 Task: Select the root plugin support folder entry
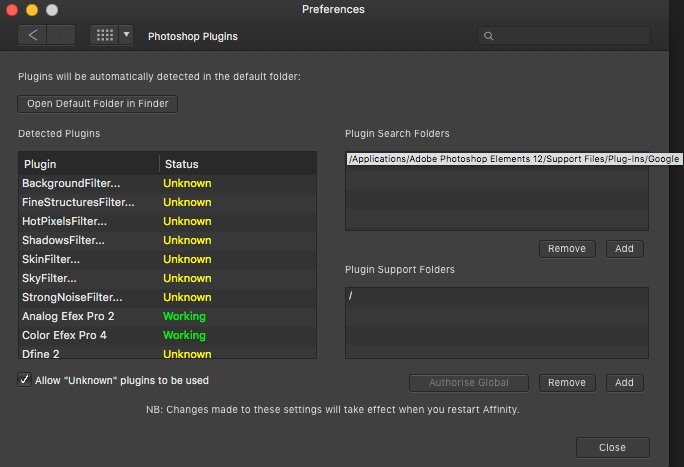[x=497, y=296]
